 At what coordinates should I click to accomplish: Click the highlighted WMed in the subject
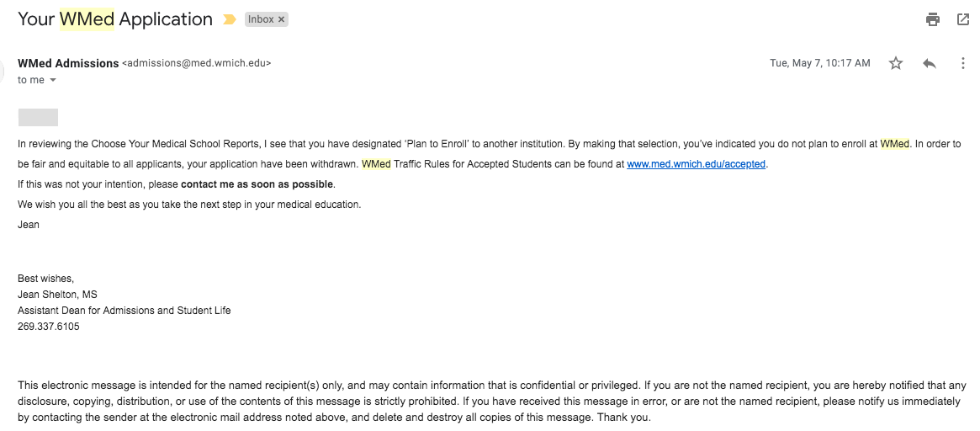(x=87, y=19)
